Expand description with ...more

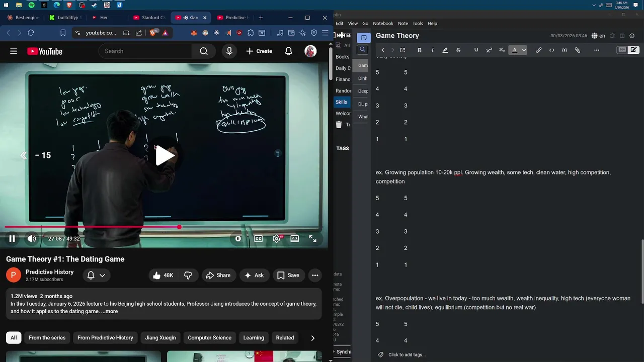click(110, 311)
